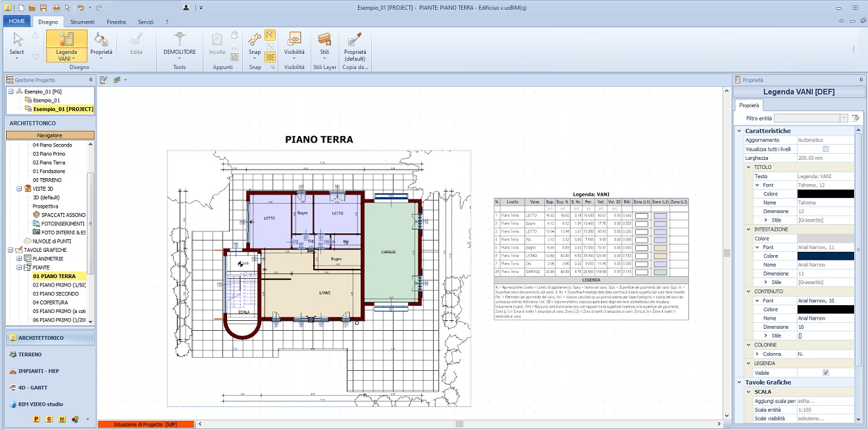Click the Save icon in quick toolbar

click(43, 8)
